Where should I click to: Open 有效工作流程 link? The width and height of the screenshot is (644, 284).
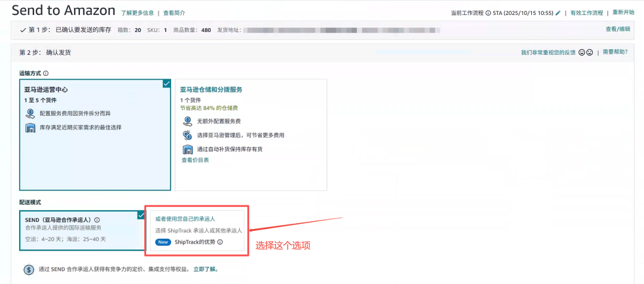pyautogui.click(x=587, y=13)
